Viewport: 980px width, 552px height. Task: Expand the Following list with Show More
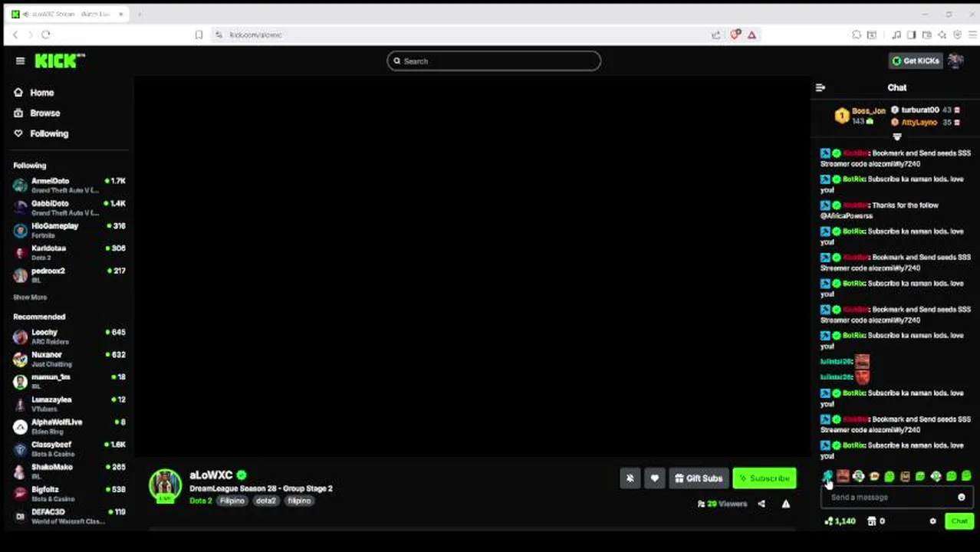tap(30, 297)
